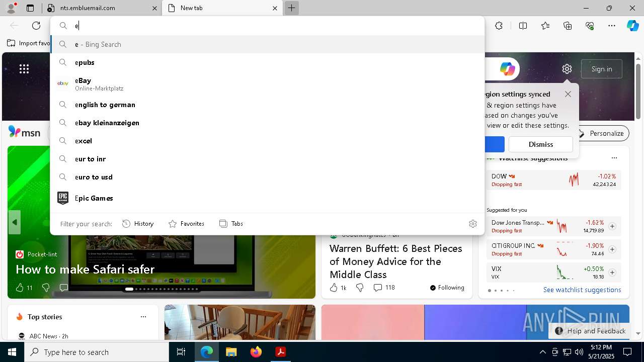
Task: Go to previous carousel slide arrow
Action: point(15,222)
